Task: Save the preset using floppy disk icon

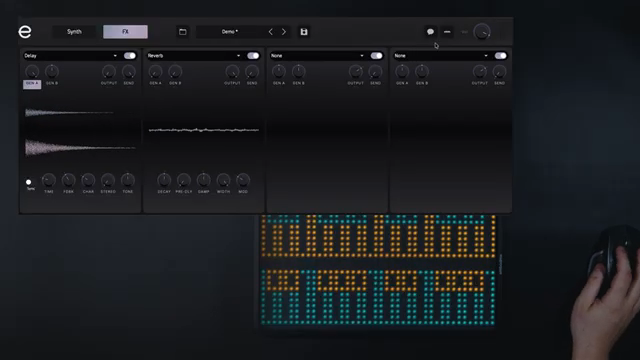Action: (x=304, y=32)
